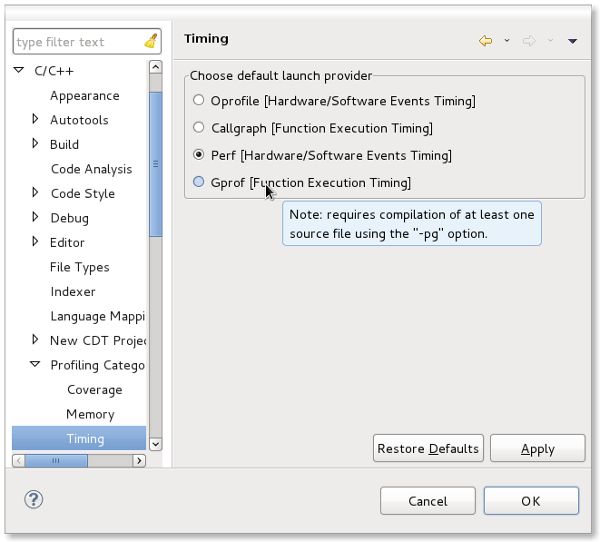Click the Callgraph Function Execution Timing label
The image size is (600, 542).
(322, 128)
